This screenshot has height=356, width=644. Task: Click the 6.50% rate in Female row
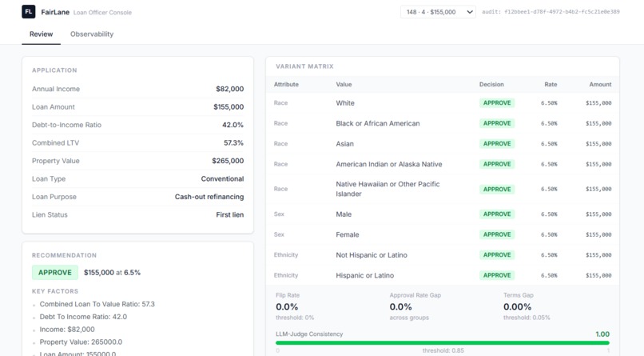549,234
